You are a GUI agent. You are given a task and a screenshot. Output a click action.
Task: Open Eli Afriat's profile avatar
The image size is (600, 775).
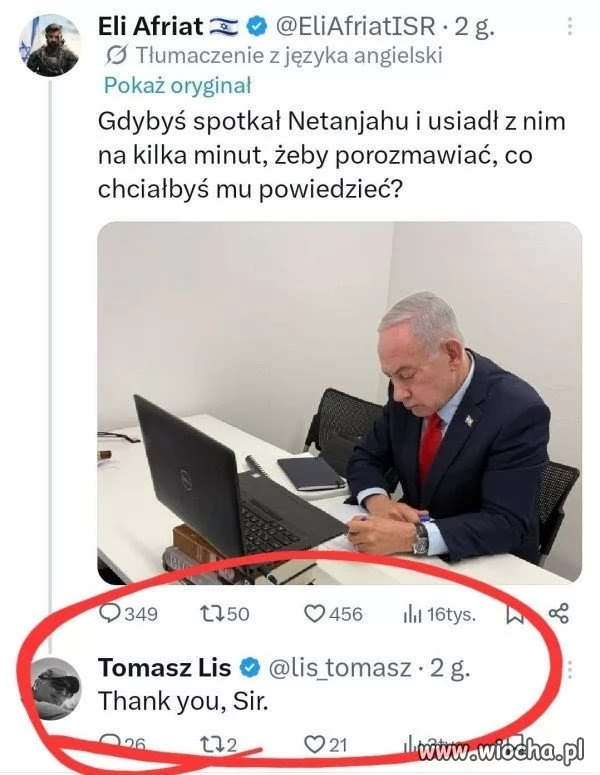click(49, 45)
